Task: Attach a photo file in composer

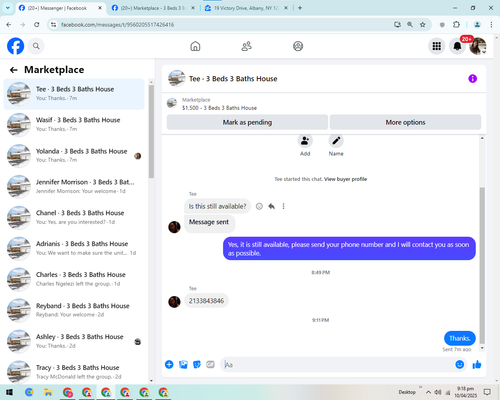Action: point(183,365)
